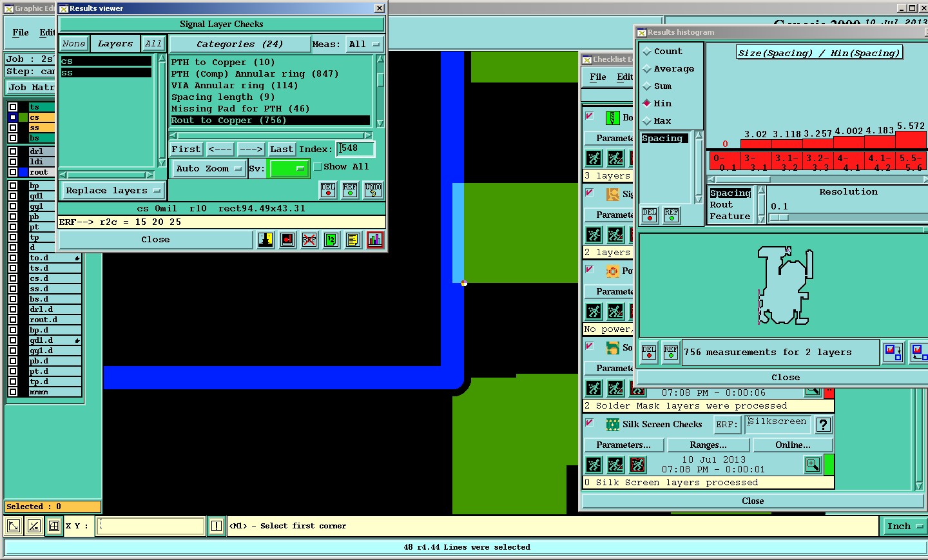Click the histogram display icon right of measurements
928x560 pixels.
point(893,352)
